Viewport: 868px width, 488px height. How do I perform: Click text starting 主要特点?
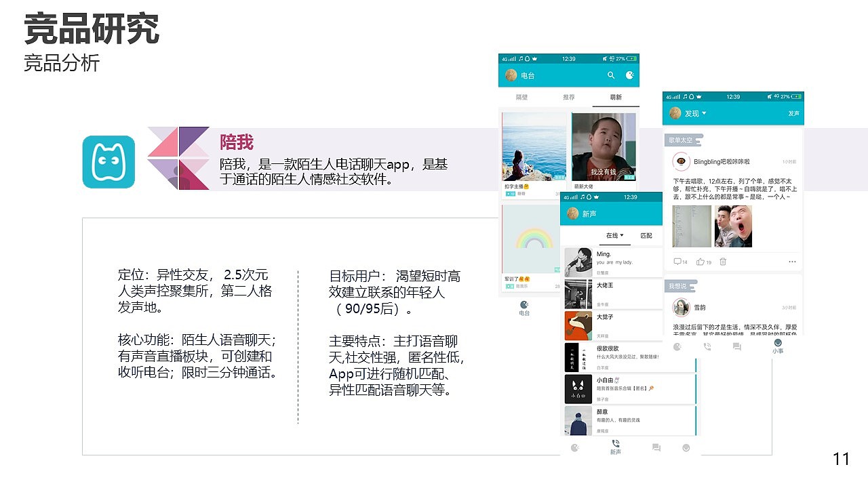[397, 366]
